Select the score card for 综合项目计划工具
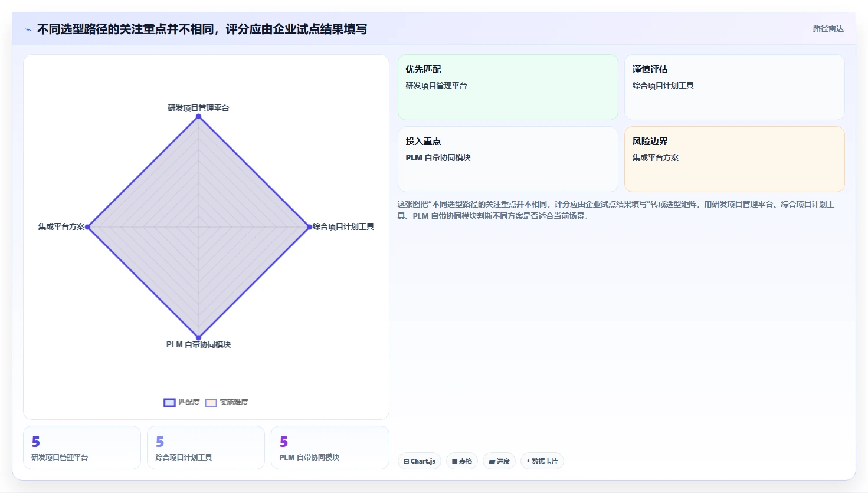The height and width of the screenshot is (493, 868). [x=206, y=448]
